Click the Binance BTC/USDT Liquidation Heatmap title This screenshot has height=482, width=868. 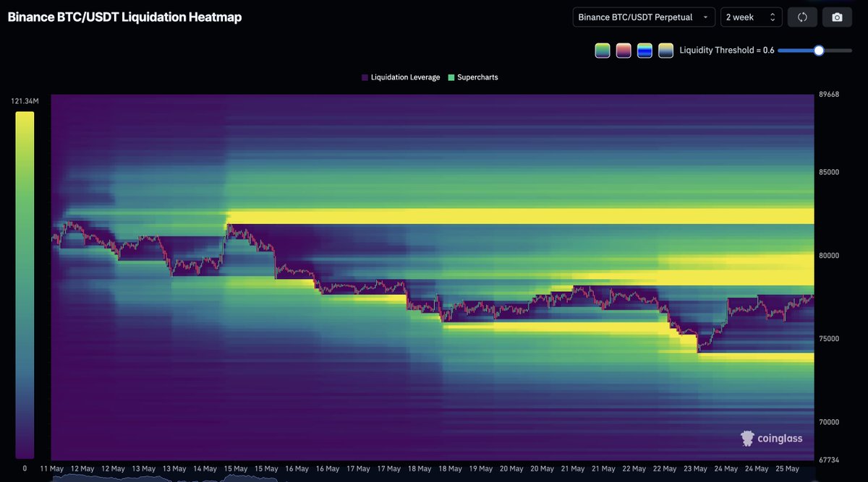tap(124, 17)
